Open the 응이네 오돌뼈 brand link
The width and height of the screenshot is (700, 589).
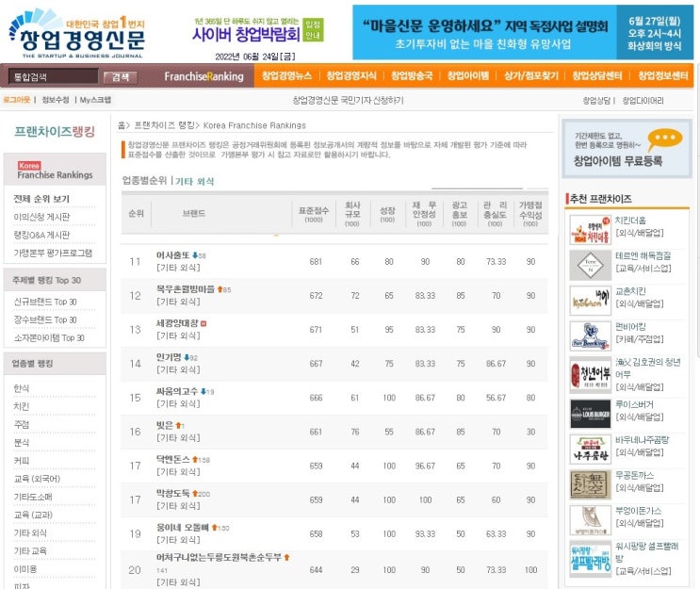[x=182, y=527]
